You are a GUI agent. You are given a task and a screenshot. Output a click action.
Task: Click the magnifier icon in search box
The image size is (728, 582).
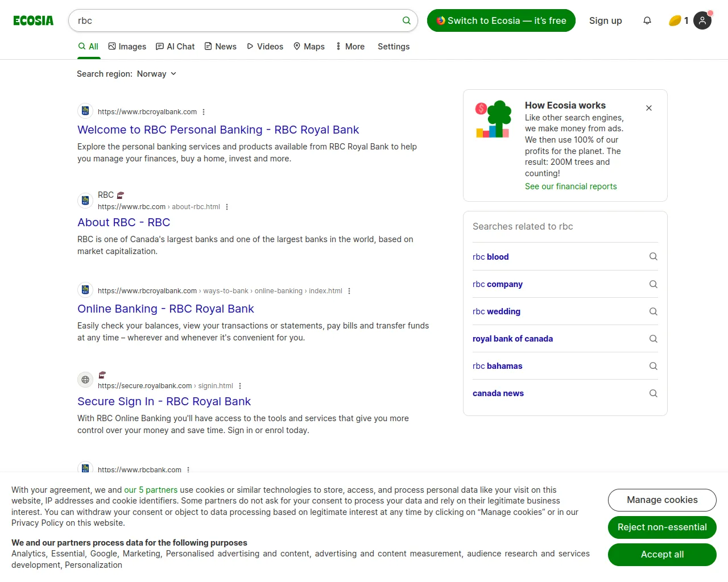406,20
